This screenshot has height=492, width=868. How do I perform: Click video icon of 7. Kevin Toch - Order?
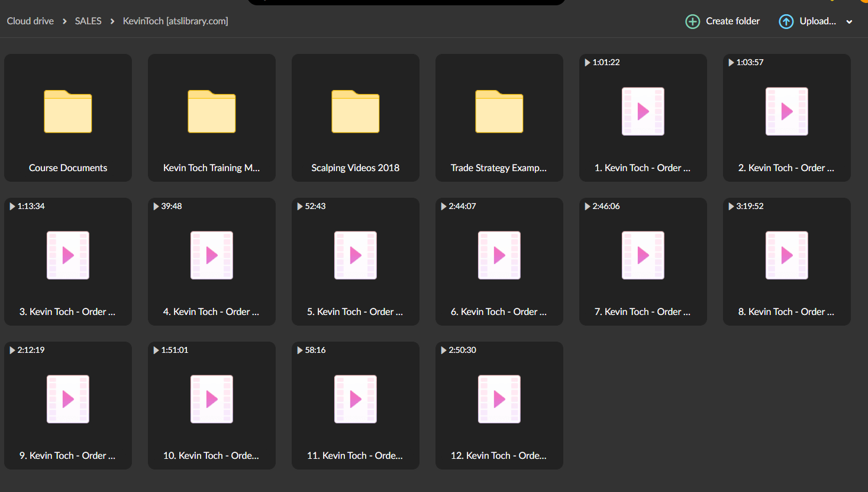click(x=643, y=255)
